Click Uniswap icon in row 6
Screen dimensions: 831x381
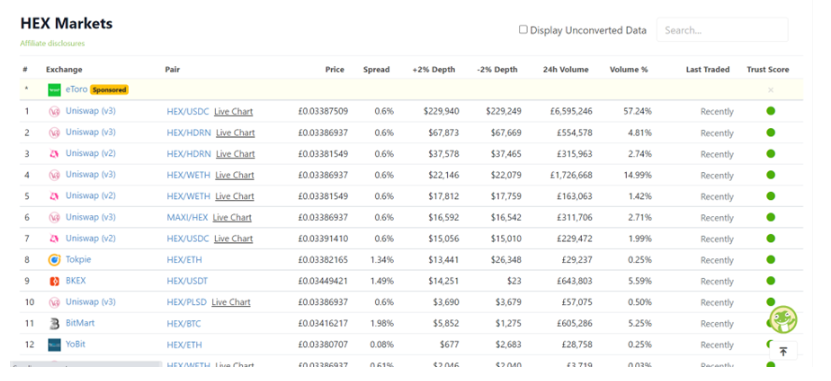click(x=54, y=217)
